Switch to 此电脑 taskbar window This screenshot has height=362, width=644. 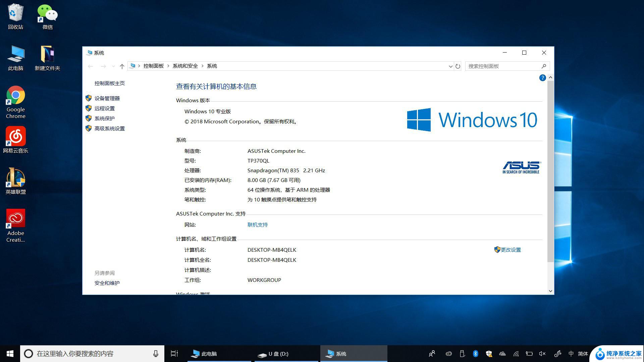[x=219, y=354]
